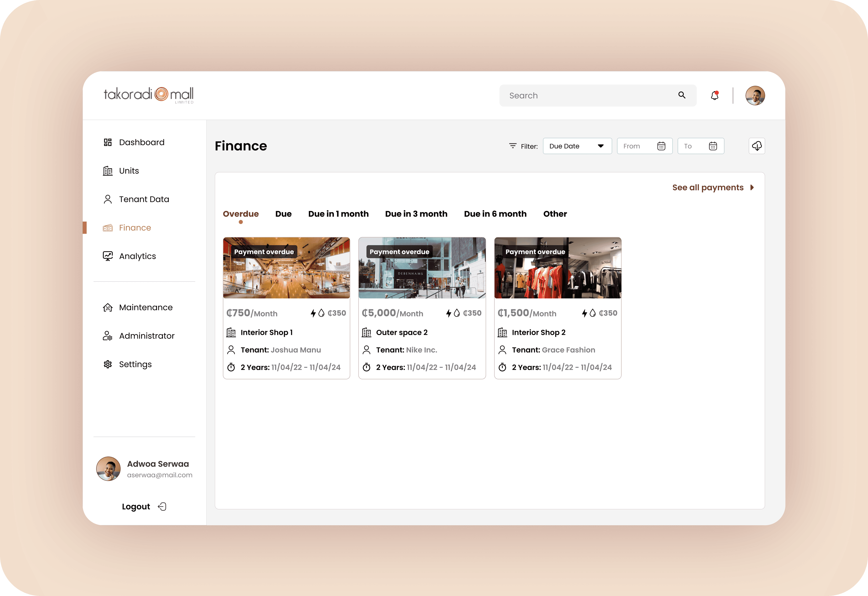Screen dimensions: 868x596
Task: Open the To date calendar icon
Action: click(712, 146)
